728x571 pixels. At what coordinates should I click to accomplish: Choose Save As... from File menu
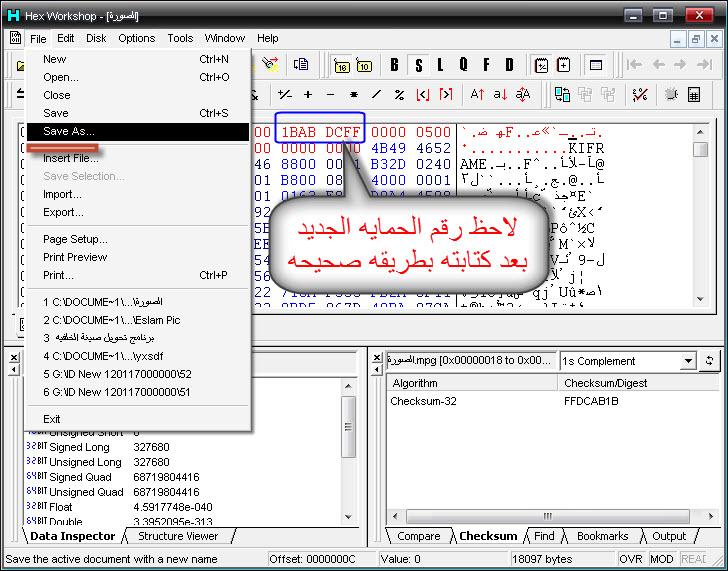click(138, 131)
